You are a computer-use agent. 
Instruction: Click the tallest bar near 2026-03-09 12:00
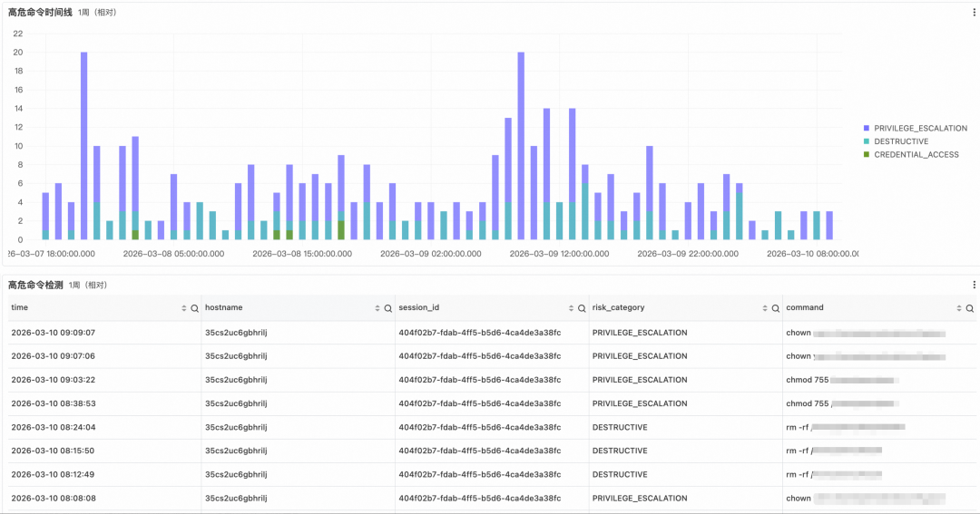coord(521,145)
